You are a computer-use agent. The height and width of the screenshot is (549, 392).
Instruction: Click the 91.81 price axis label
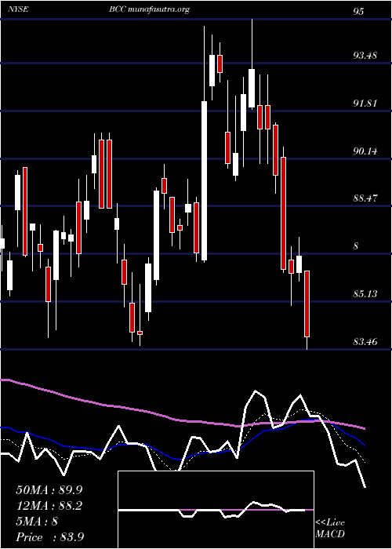tap(365, 104)
